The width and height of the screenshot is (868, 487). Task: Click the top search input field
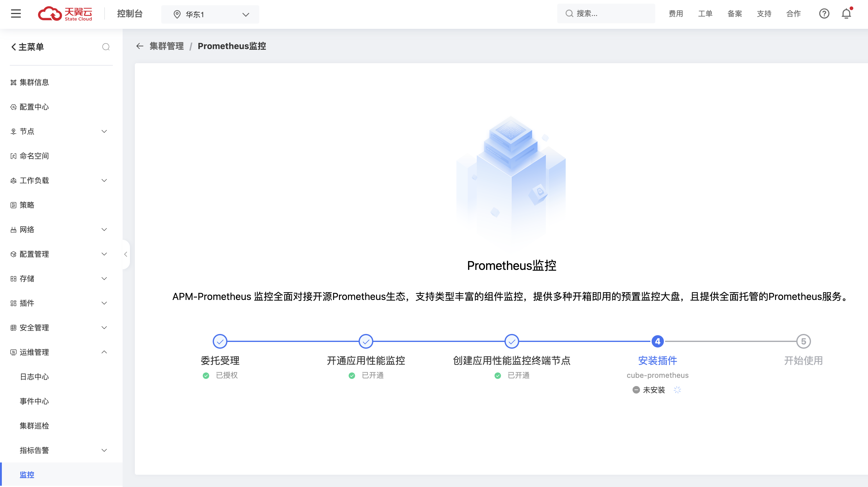(606, 14)
